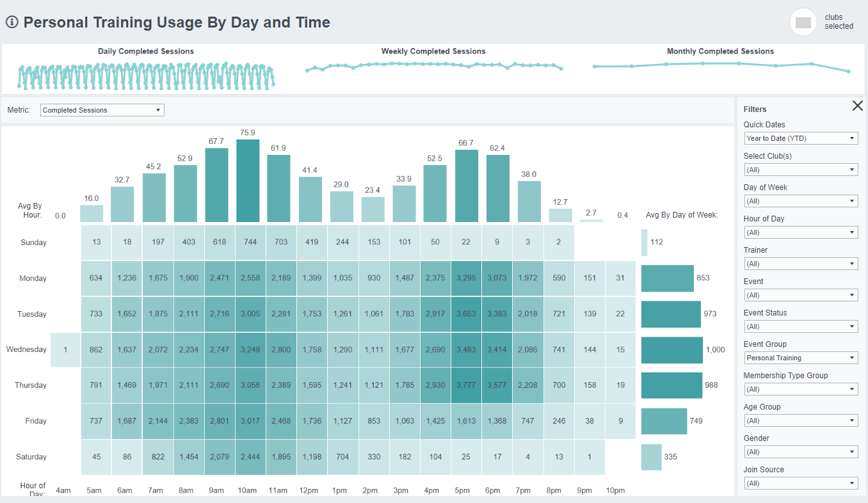Close the Filters panel with the X
Image resolution: width=868 pixels, height=503 pixels.
(858, 106)
